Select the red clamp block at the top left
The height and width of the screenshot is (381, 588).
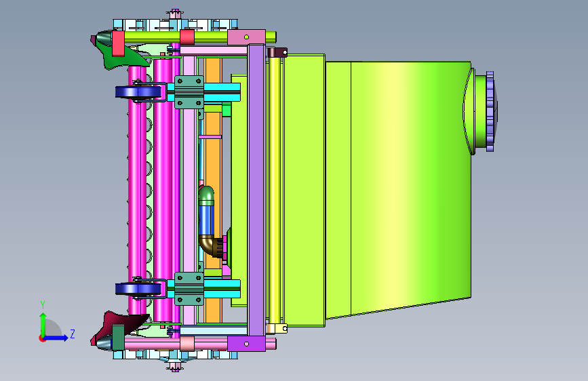[118, 43]
